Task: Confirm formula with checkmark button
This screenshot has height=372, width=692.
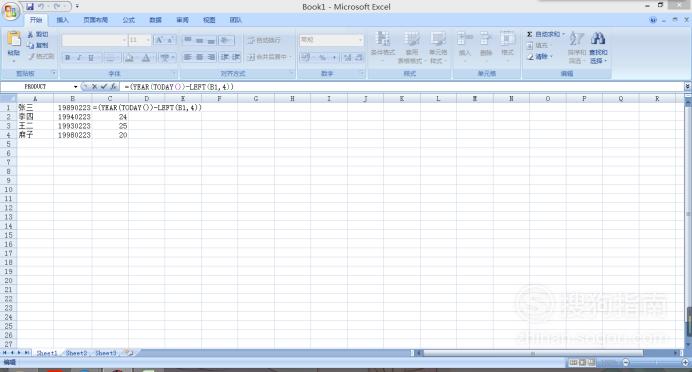Action: 104,86
